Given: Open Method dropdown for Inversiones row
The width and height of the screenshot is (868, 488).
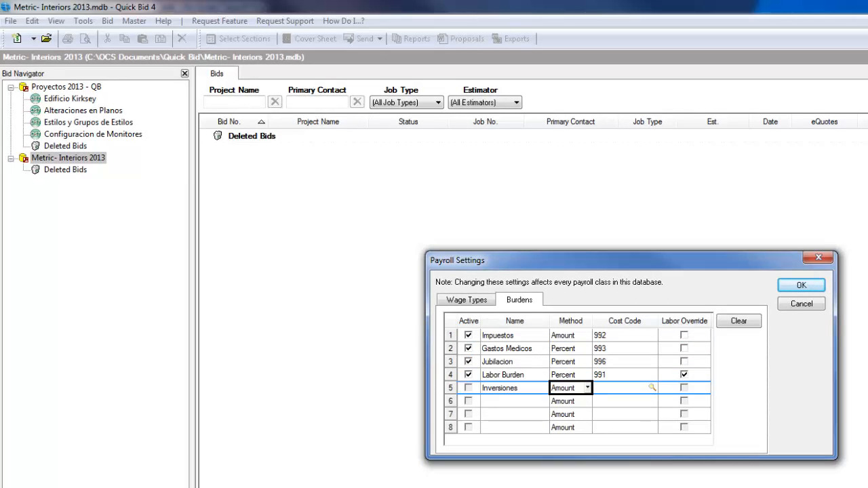Looking at the screenshot, I should click(587, 388).
